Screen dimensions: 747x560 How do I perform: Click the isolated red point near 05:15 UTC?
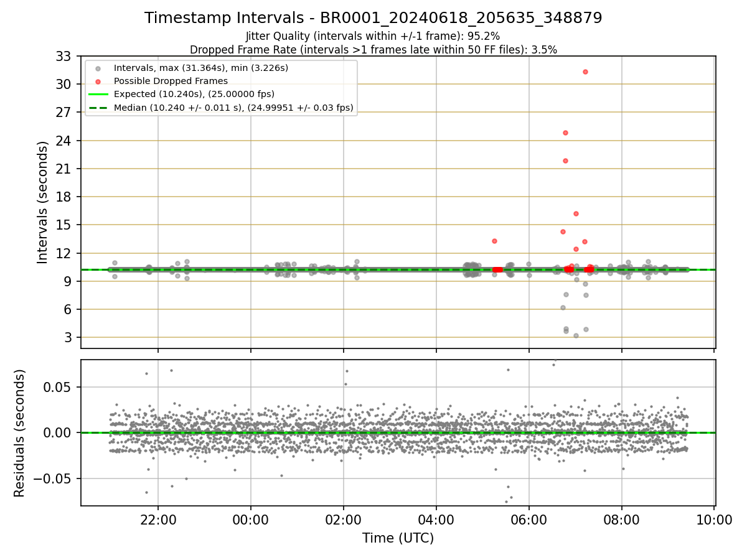coord(494,241)
